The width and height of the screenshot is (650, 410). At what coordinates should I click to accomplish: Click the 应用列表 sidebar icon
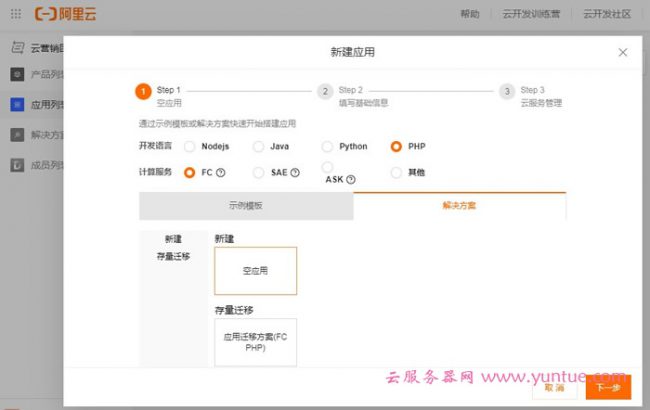pos(17,104)
